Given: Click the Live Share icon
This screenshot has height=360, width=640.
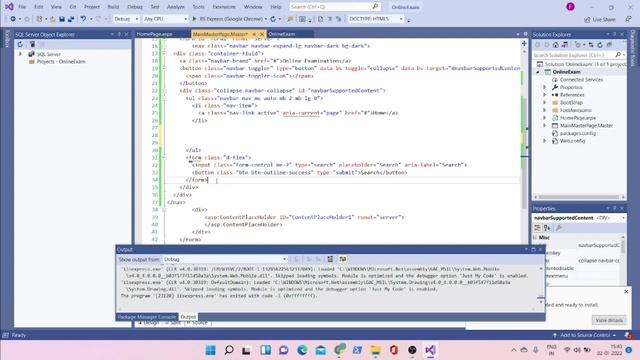Looking at the screenshot, I should (x=587, y=19).
